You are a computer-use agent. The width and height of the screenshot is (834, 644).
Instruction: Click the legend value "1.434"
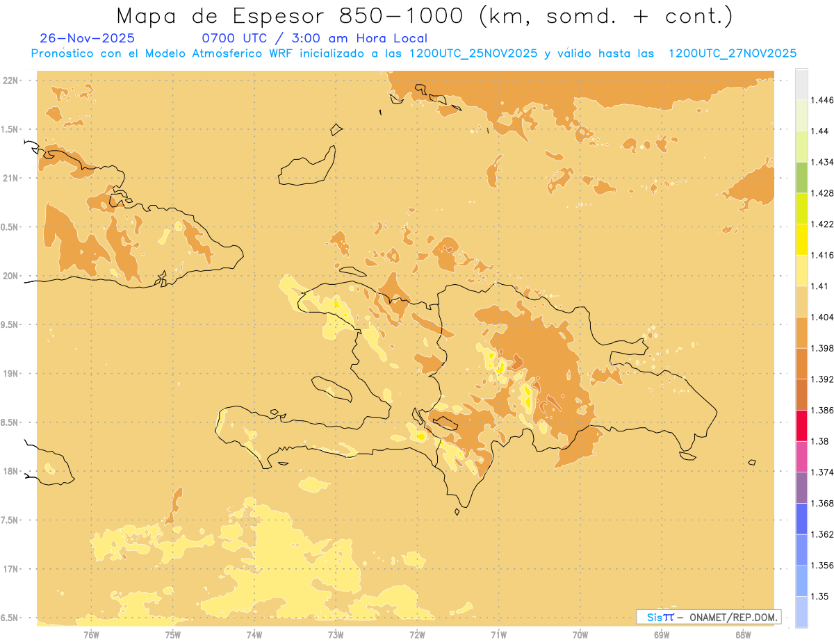821,162
